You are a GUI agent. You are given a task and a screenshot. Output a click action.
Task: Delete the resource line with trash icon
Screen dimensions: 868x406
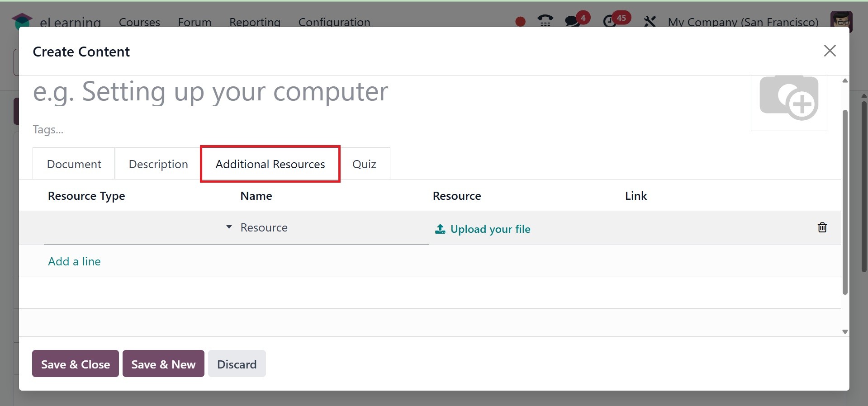tap(822, 227)
